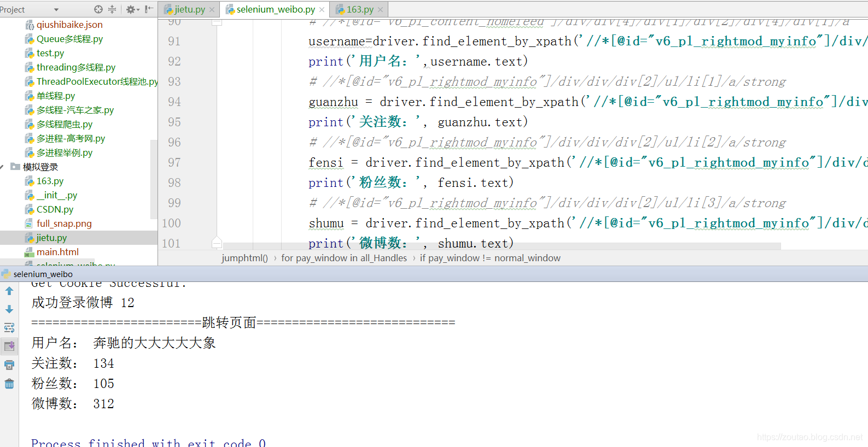The height and width of the screenshot is (447, 868).
Task: Select __init__.py file
Action: point(57,195)
